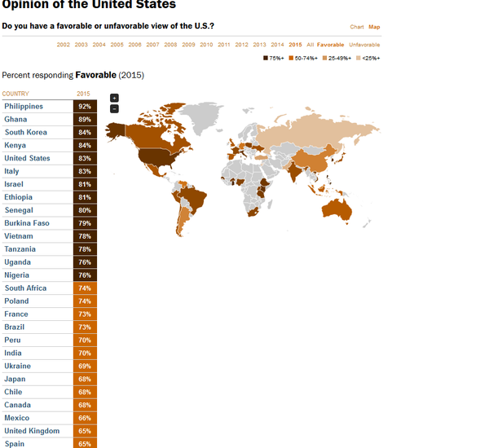
Task: Open Canada country link
Action: (x=17, y=405)
